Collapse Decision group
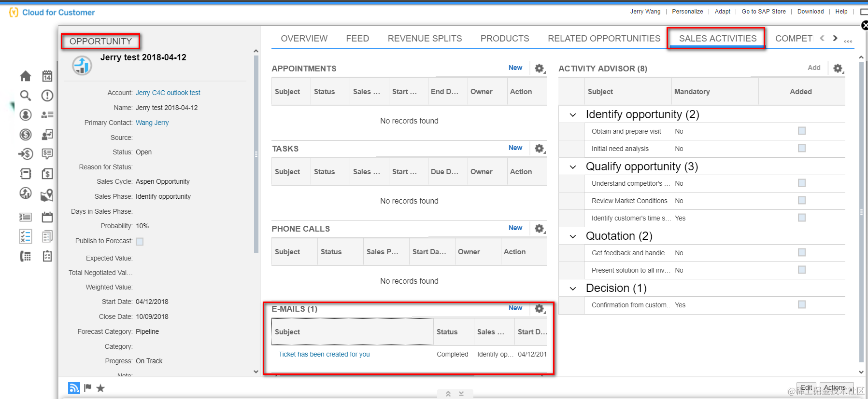 [573, 289]
